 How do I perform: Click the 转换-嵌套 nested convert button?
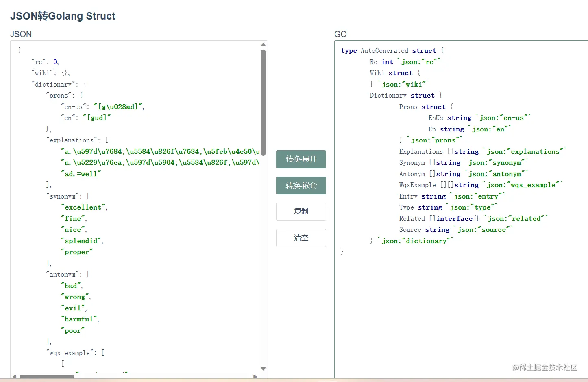(x=301, y=186)
